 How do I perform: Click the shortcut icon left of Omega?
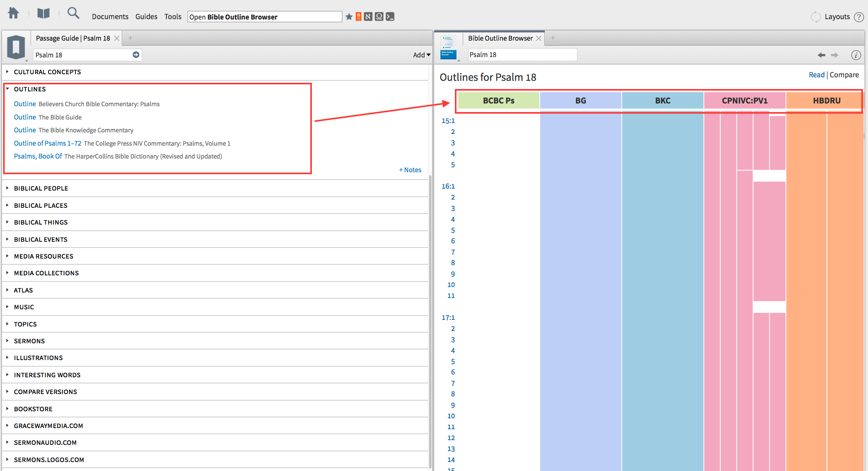click(368, 16)
